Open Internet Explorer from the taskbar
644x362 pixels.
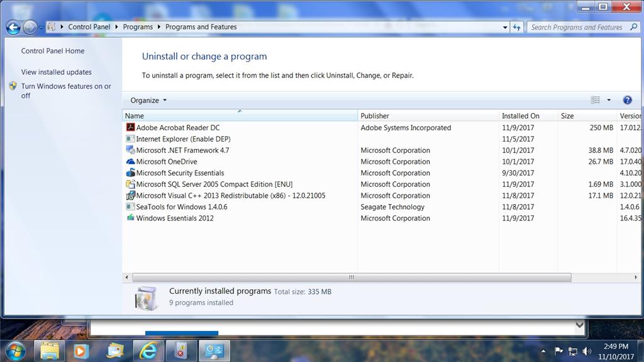(148, 351)
